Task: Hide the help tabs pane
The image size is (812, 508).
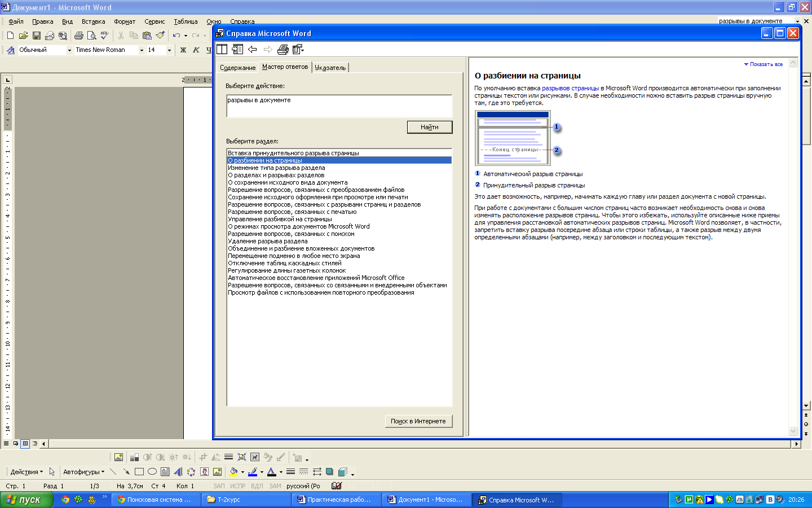Action: click(x=237, y=49)
